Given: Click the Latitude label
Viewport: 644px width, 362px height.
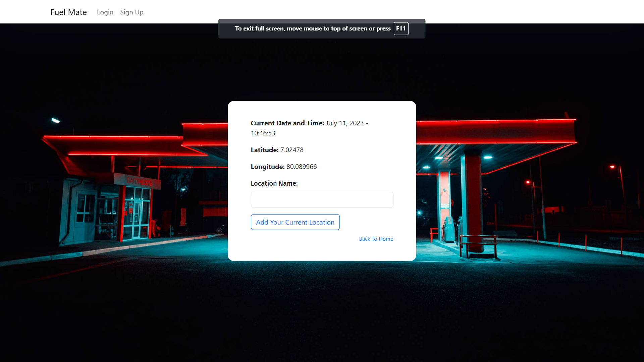Looking at the screenshot, I should [x=264, y=150].
